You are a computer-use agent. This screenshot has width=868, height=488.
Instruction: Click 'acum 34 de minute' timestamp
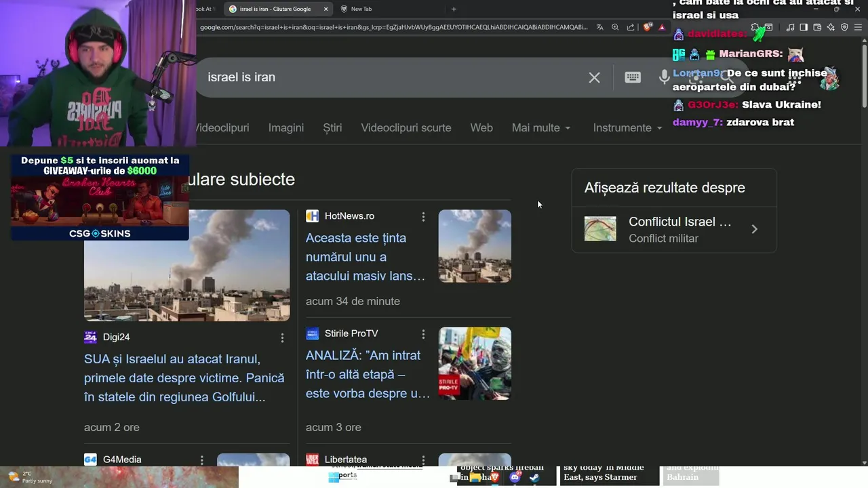point(353,301)
